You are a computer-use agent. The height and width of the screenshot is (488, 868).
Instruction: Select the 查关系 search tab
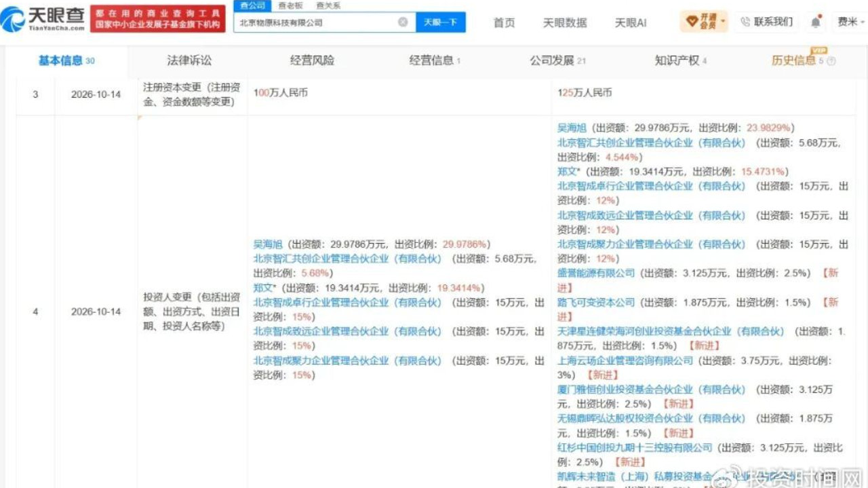point(328,5)
